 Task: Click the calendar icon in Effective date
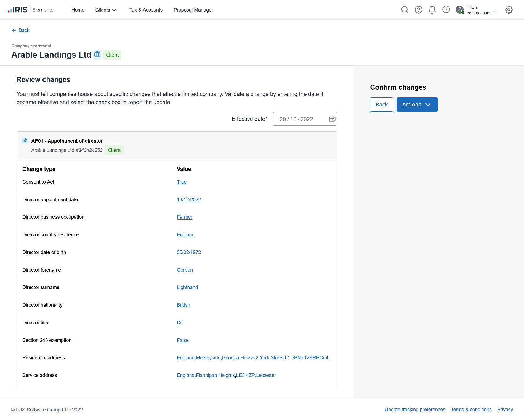coord(332,119)
